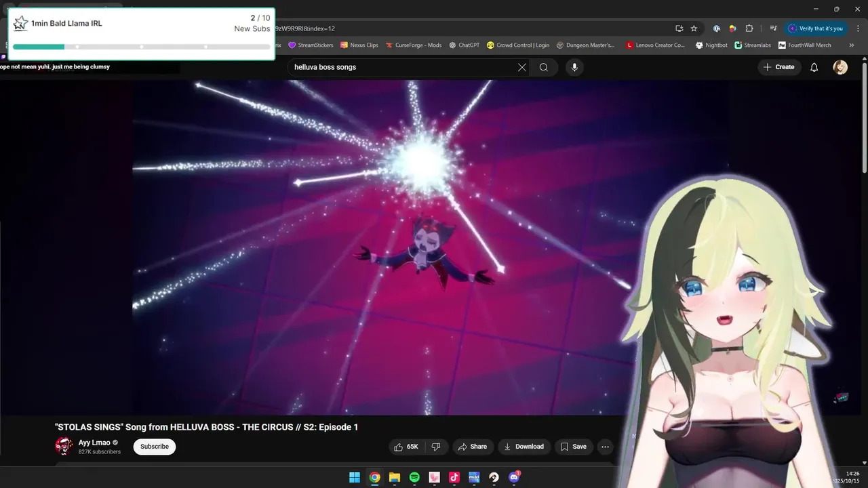
Task: Dislike the Stolas Sings video
Action: click(x=436, y=447)
